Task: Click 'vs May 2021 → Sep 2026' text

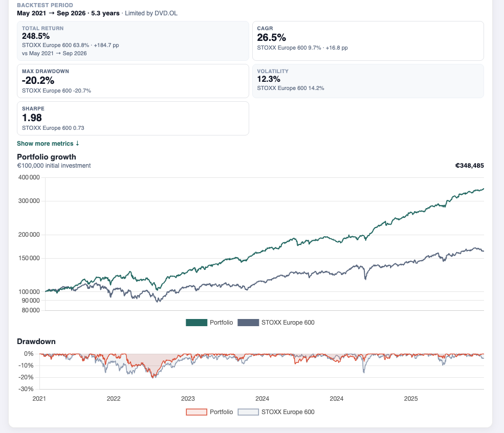Action: [x=54, y=53]
